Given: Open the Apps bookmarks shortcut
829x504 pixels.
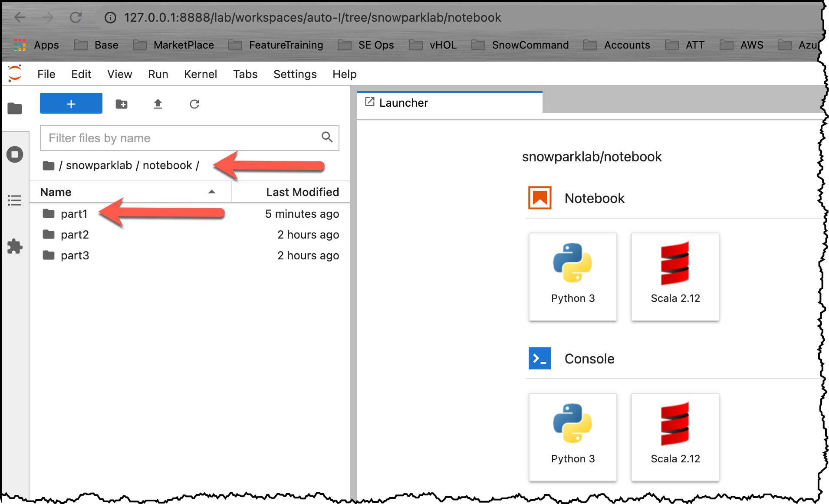Looking at the screenshot, I should pyautogui.click(x=36, y=45).
